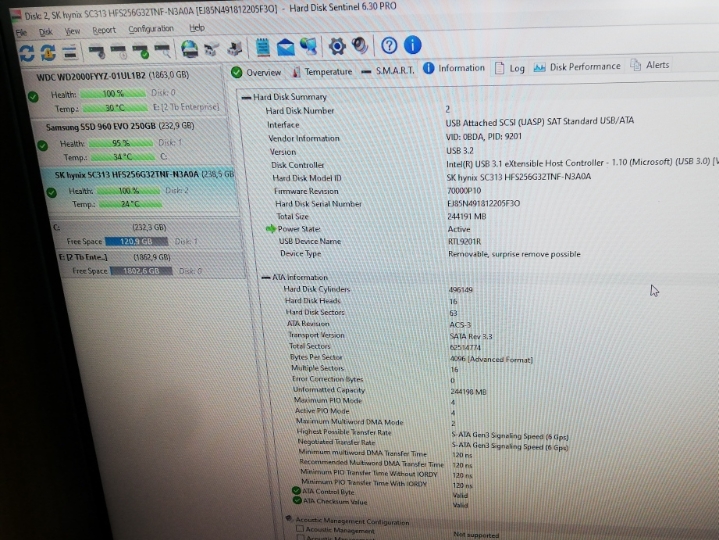
Task: Switch to the Temperature tab
Action: pyautogui.click(x=322, y=72)
